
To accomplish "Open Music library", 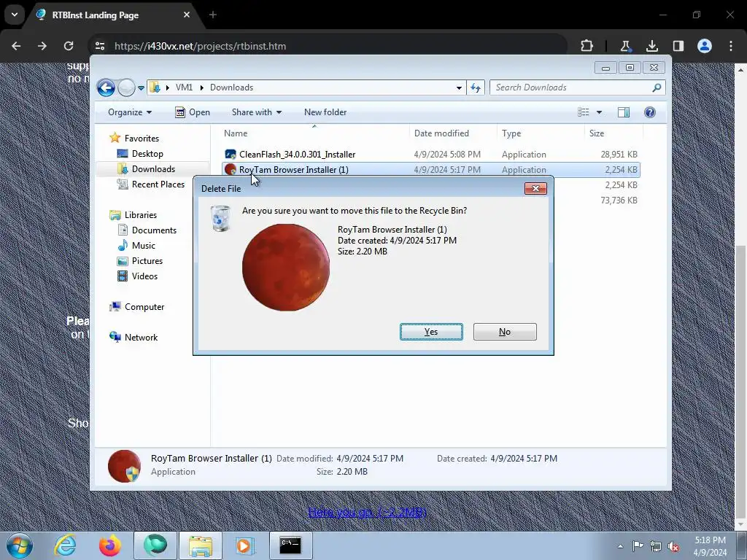I will coord(144,246).
